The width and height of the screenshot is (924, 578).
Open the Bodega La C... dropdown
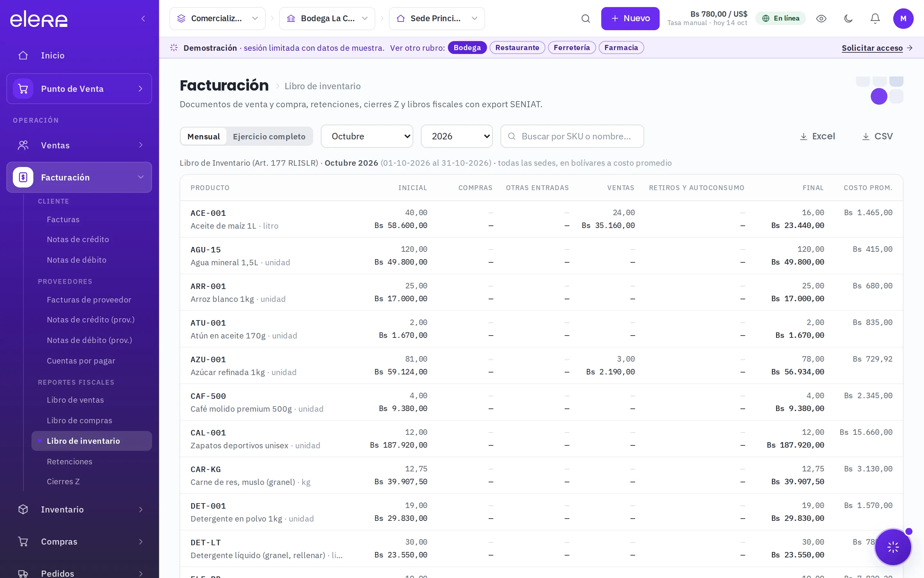327,18
